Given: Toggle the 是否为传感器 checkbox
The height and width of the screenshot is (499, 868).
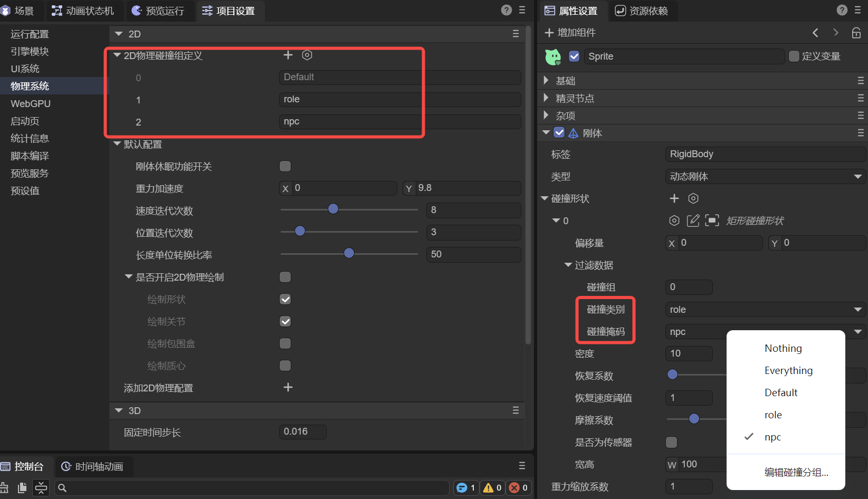Looking at the screenshot, I should tap(672, 442).
